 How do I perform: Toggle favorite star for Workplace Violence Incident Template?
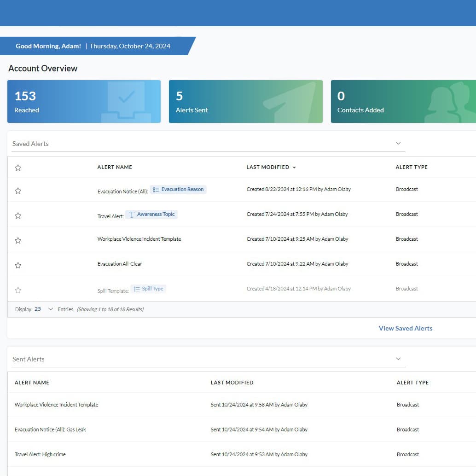point(18,240)
